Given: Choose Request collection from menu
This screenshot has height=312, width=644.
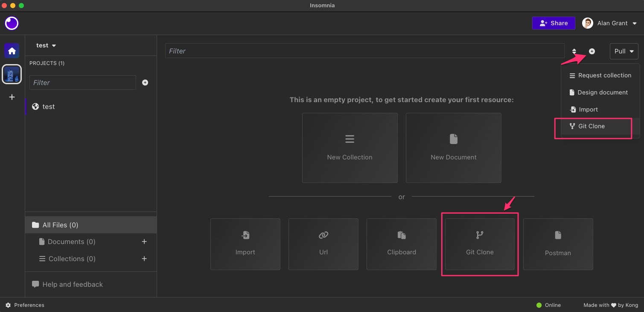Looking at the screenshot, I should coord(600,75).
